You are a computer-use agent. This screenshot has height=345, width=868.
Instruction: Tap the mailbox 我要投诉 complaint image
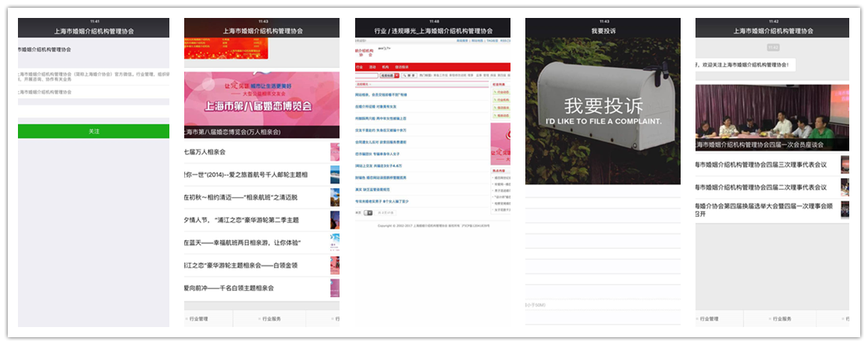click(x=603, y=111)
